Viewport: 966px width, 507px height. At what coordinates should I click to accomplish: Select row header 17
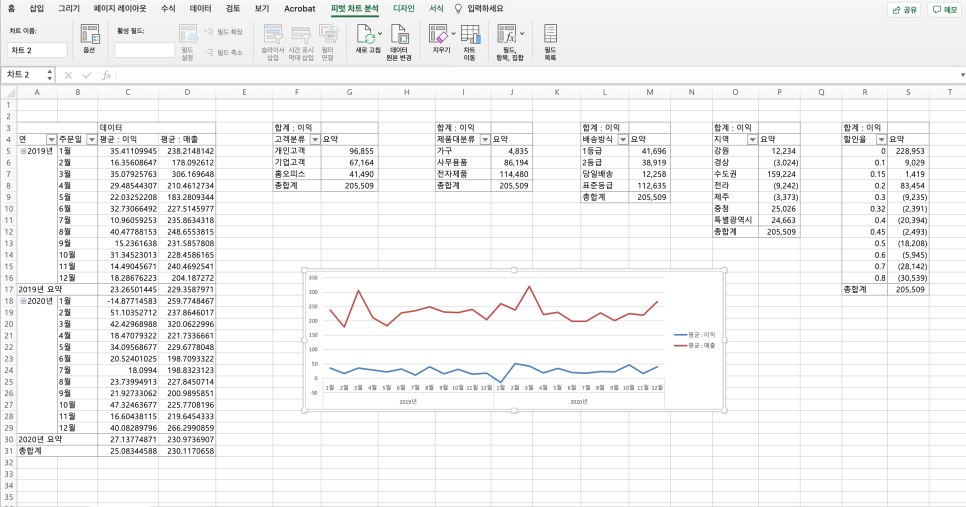click(9, 290)
